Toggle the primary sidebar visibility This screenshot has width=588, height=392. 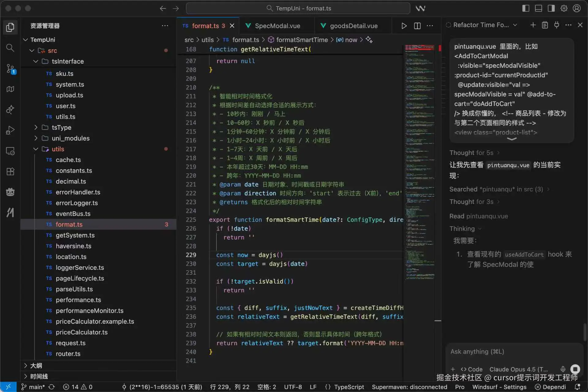pyautogui.click(x=526, y=8)
